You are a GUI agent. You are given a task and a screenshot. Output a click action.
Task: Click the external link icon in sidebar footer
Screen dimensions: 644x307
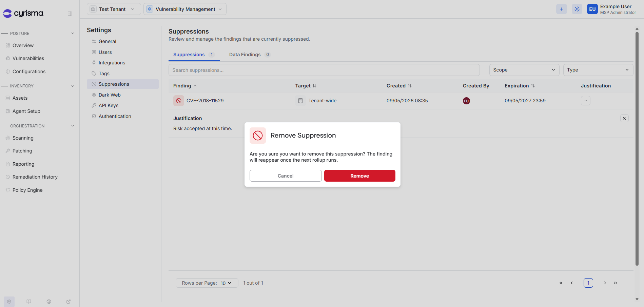pyautogui.click(x=69, y=302)
